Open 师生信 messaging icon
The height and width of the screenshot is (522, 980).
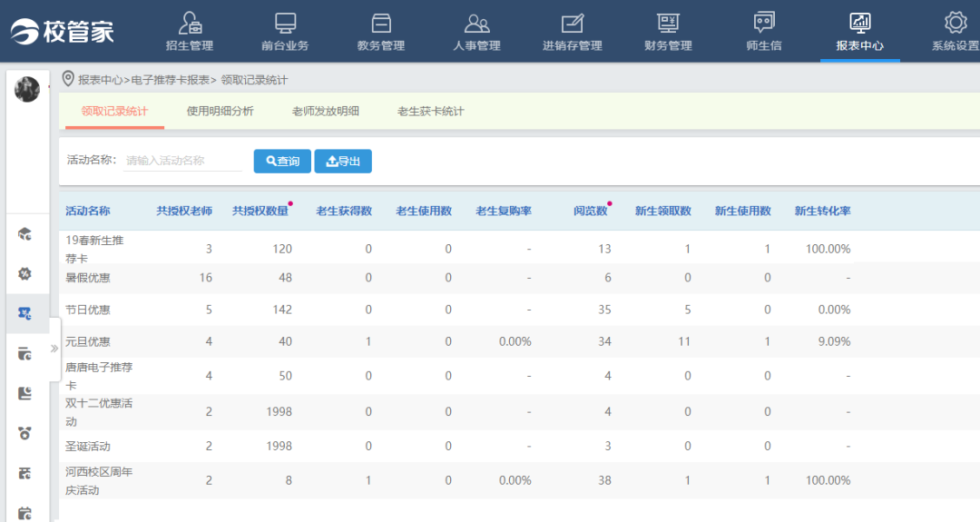(764, 24)
